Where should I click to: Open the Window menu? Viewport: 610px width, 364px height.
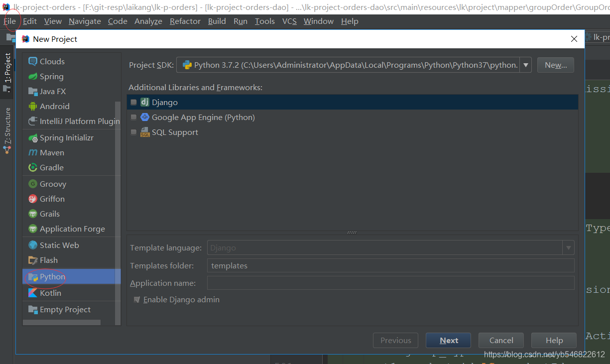(x=319, y=21)
